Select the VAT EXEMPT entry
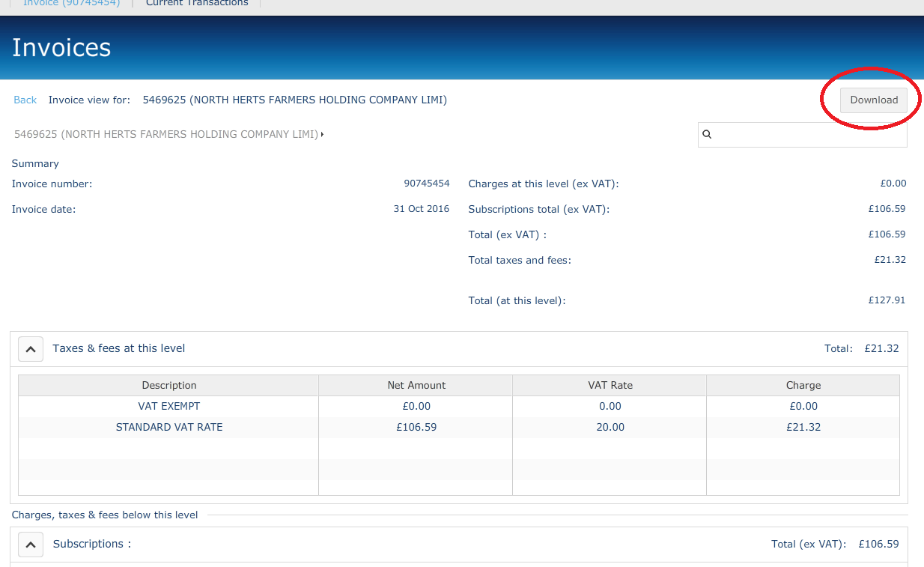Screen dimensions: 924x567 168,406
